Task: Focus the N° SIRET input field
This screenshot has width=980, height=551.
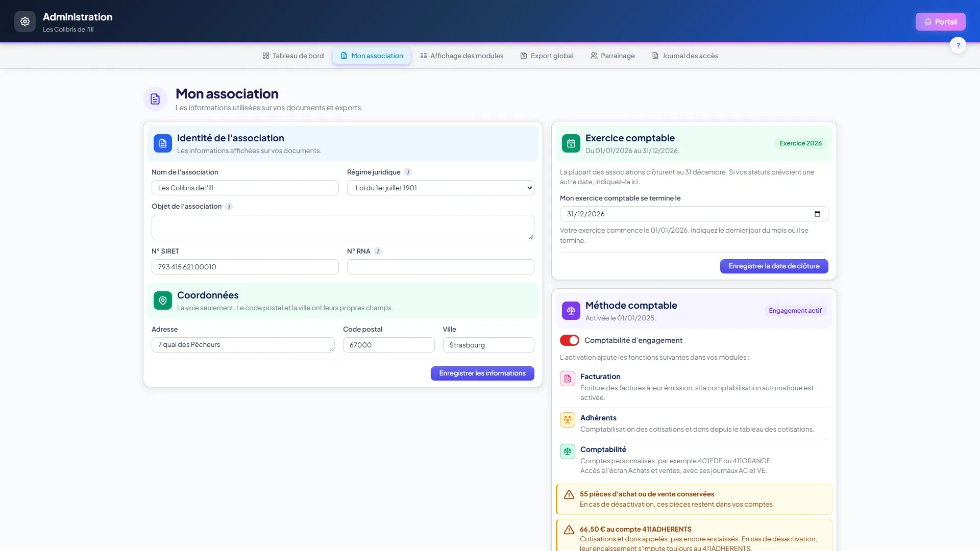Action: pos(245,267)
